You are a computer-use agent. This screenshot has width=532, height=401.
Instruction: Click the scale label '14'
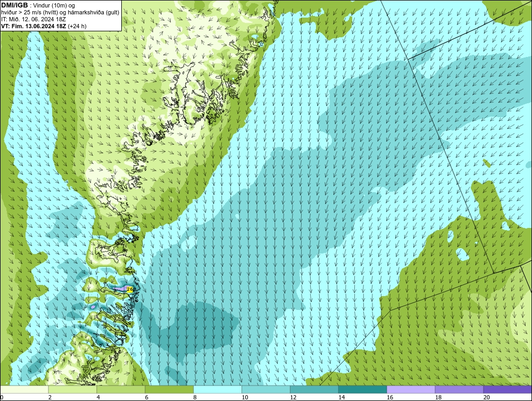pos(342,397)
